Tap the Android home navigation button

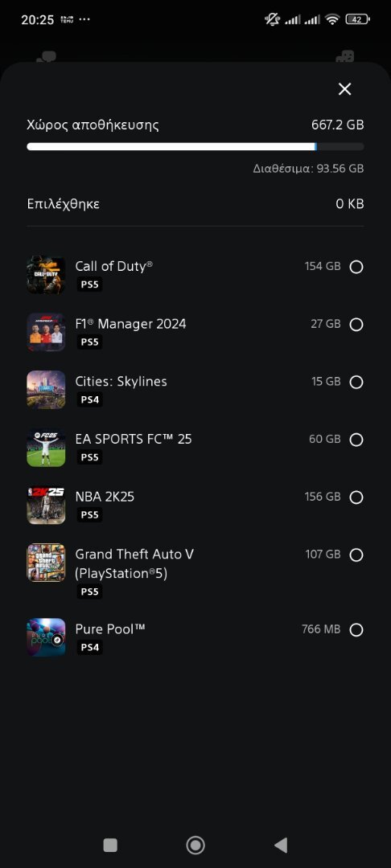[195, 845]
